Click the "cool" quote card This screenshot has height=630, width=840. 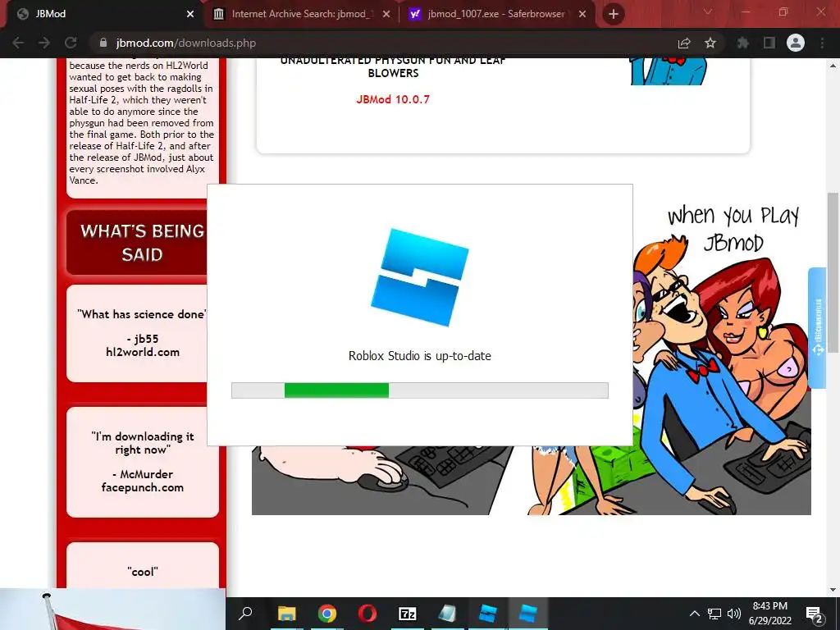(143, 568)
